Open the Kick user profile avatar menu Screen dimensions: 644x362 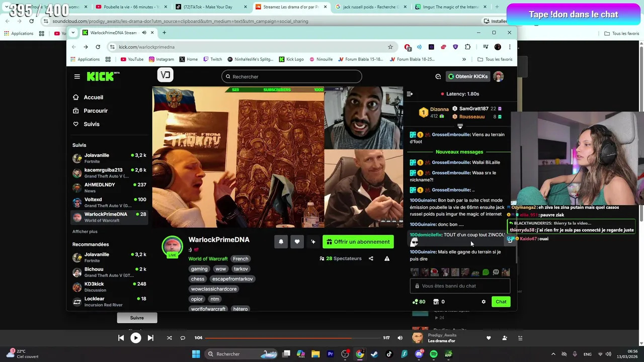(499, 76)
